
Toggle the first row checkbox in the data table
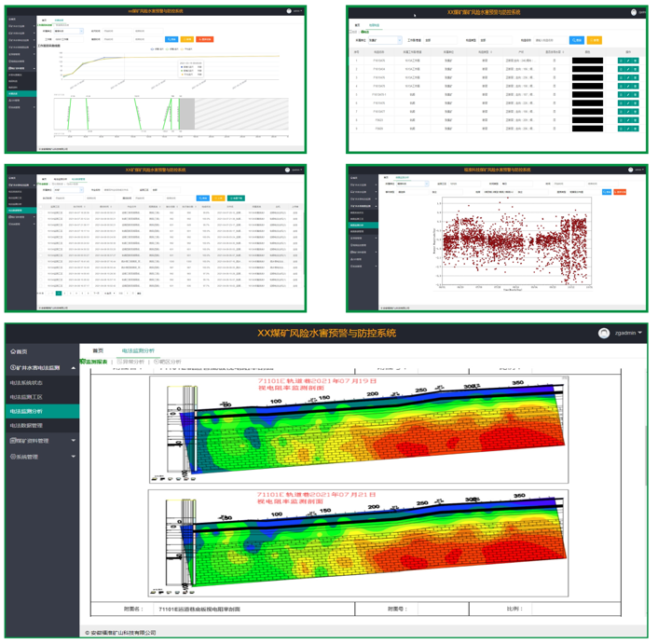40,212
